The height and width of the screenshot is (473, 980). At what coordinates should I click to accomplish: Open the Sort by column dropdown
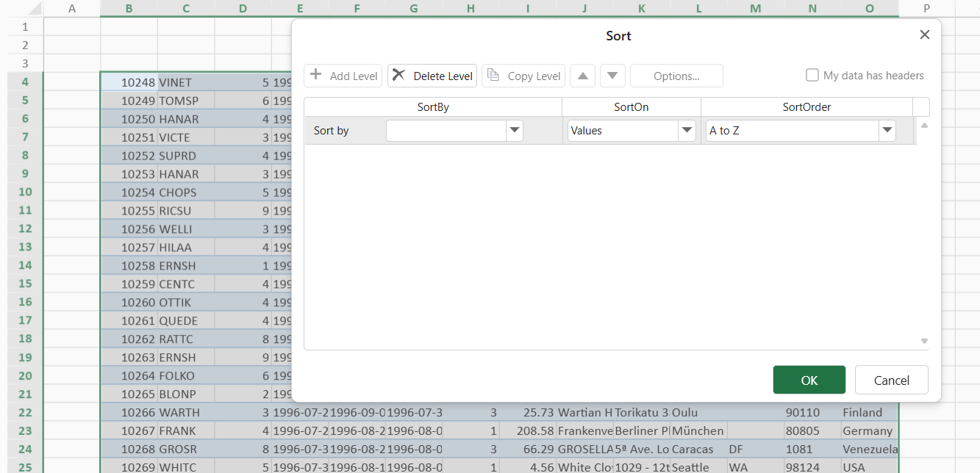515,131
